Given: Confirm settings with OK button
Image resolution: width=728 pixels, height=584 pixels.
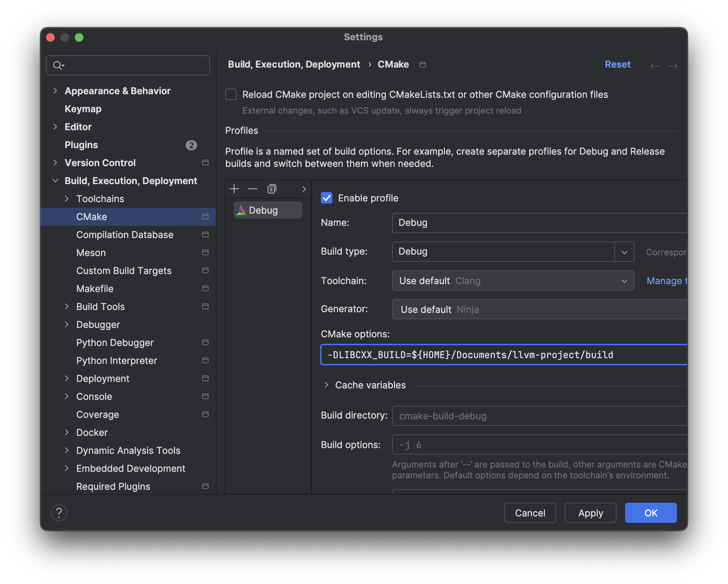Looking at the screenshot, I should 651,513.
